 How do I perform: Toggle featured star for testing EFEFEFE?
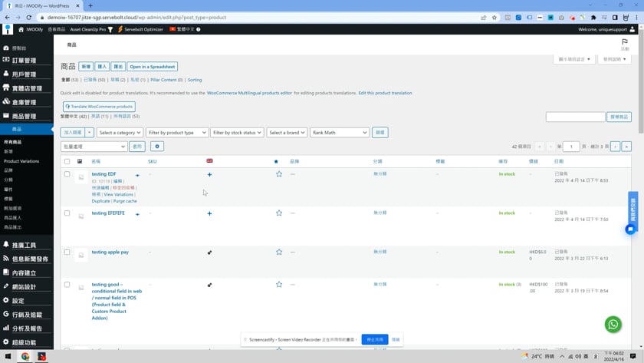(x=279, y=213)
